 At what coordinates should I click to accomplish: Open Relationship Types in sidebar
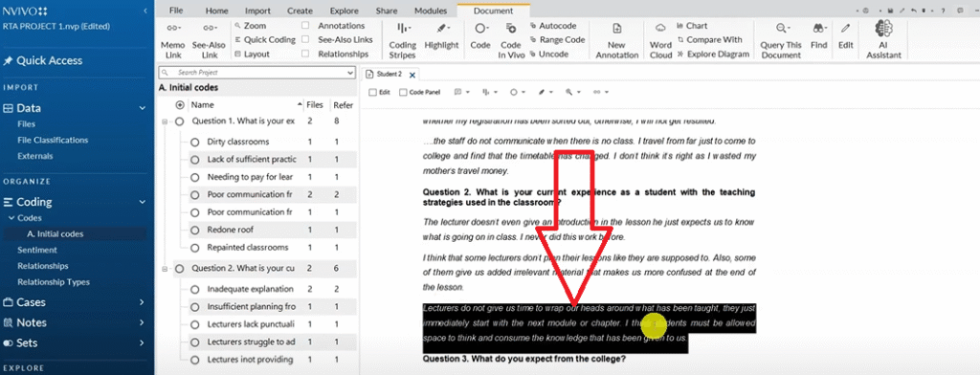54,282
